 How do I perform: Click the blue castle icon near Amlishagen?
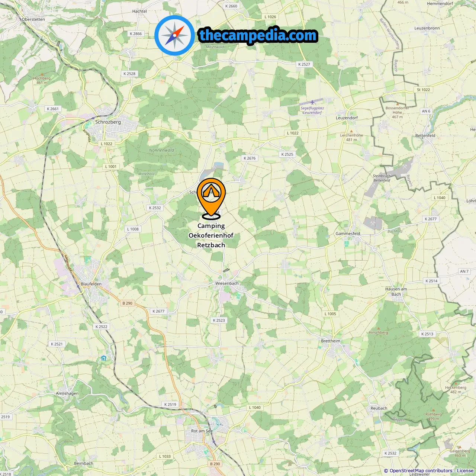pyautogui.click(x=104, y=358)
